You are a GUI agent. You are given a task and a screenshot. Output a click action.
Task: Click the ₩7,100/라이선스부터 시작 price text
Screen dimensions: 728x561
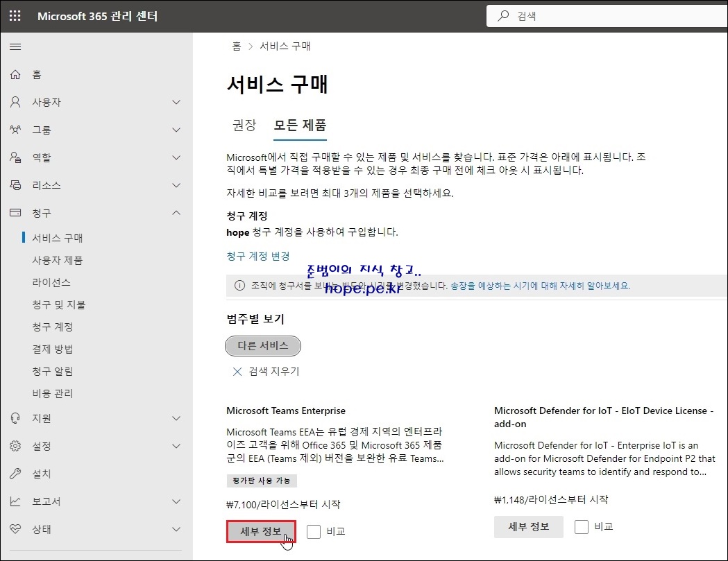(x=283, y=504)
